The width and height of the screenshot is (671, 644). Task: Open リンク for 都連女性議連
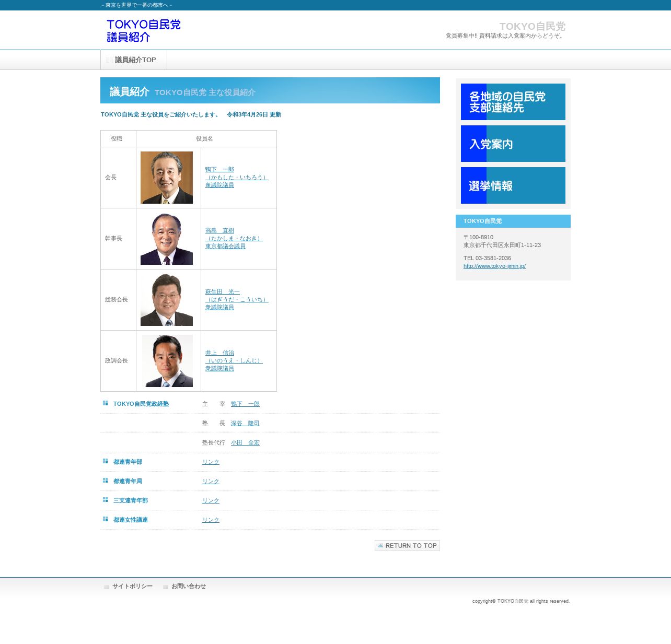(211, 520)
